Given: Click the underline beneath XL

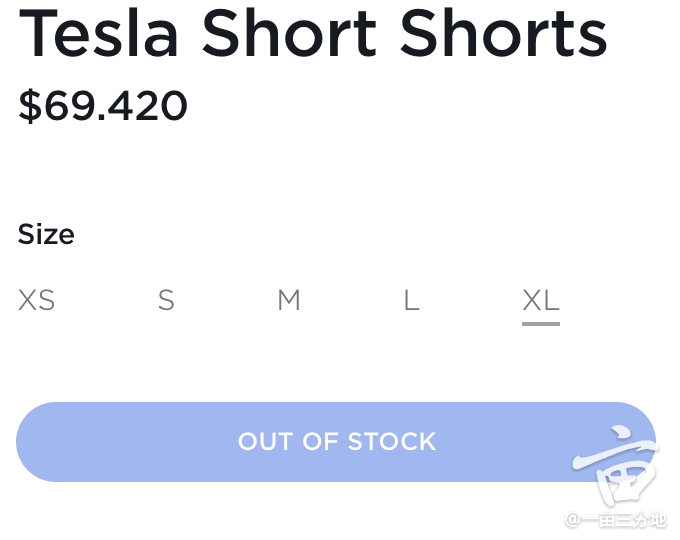Looking at the screenshot, I should (x=541, y=324).
